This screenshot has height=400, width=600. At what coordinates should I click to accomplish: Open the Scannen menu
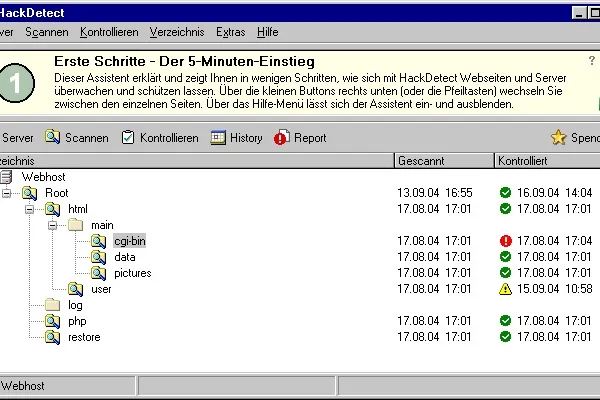point(47,32)
